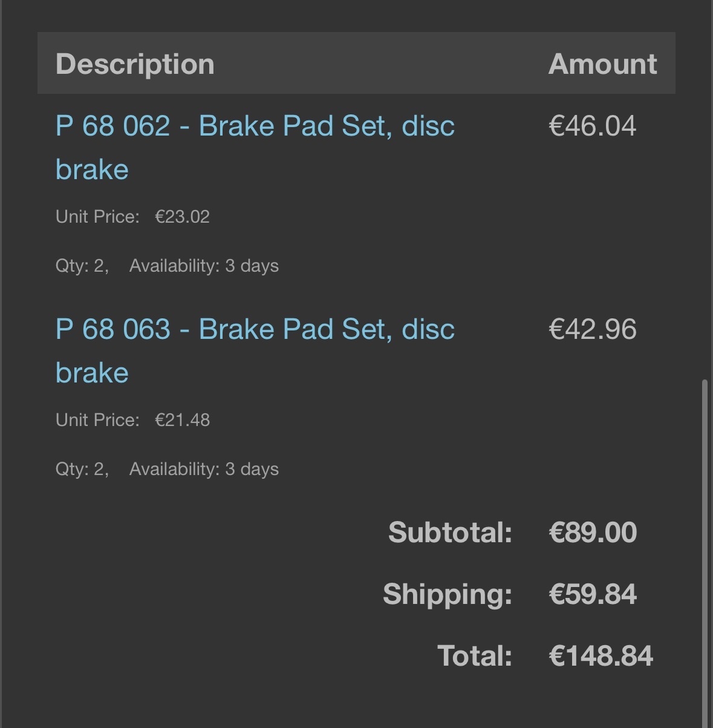Viewport: 713px width, 728px height.
Task: Open the P 68 063 Brake Pad Set link
Action: (255, 330)
